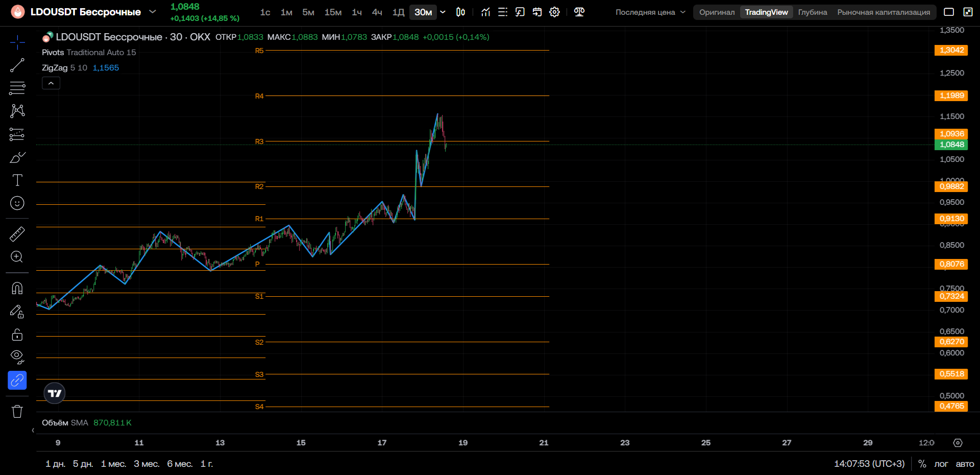This screenshot has height=475, width=980.
Task: Click the chart layout window icon
Action: [x=949, y=12]
